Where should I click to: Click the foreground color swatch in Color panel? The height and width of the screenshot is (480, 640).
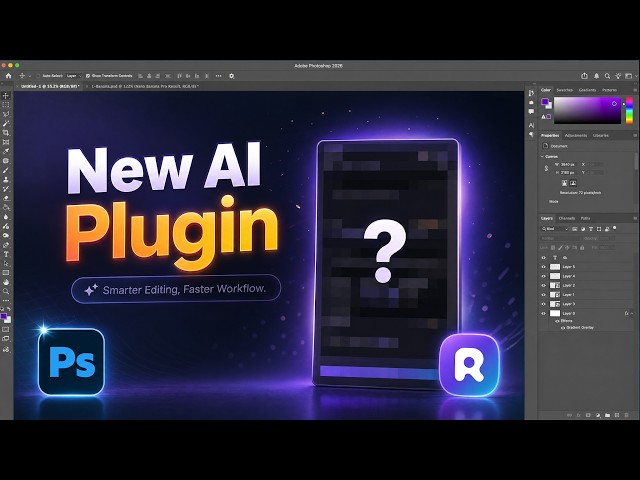(545, 102)
